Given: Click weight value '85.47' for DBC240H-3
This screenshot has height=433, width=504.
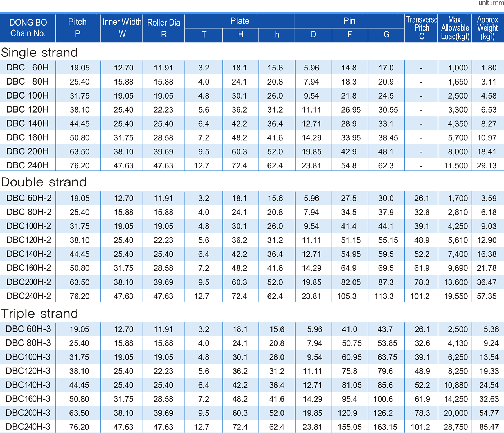Looking at the screenshot, I should (x=489, y=427).
